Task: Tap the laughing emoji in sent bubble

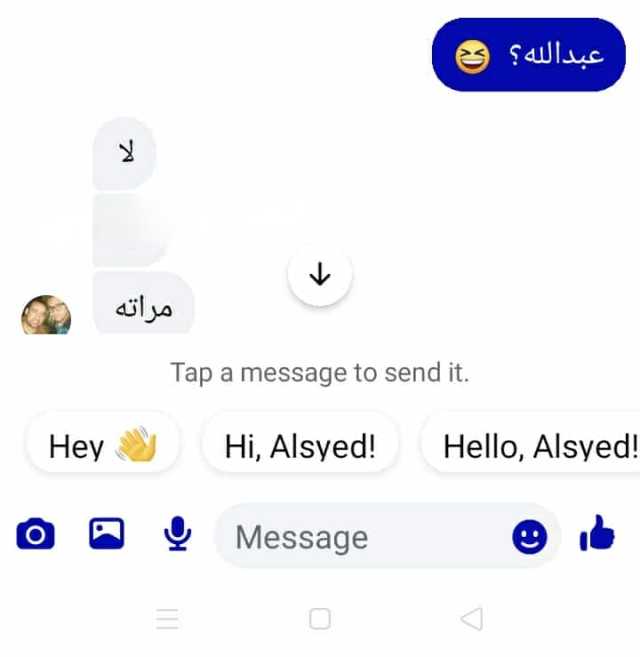Action: [472, 57]
